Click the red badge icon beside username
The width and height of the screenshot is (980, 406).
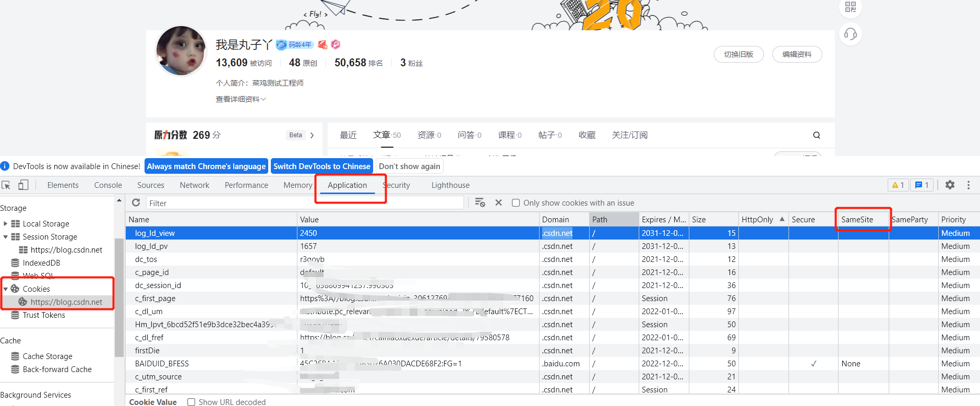pos(322,45)
